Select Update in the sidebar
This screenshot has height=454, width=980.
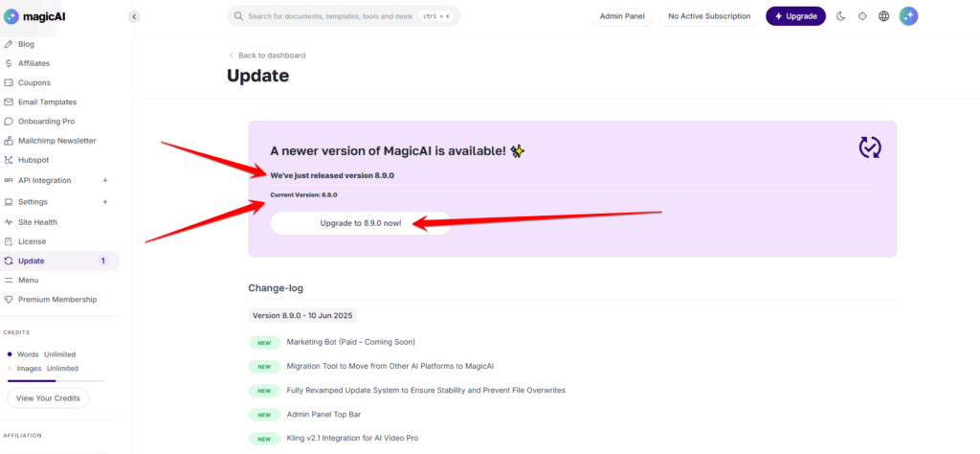[59, 261]
